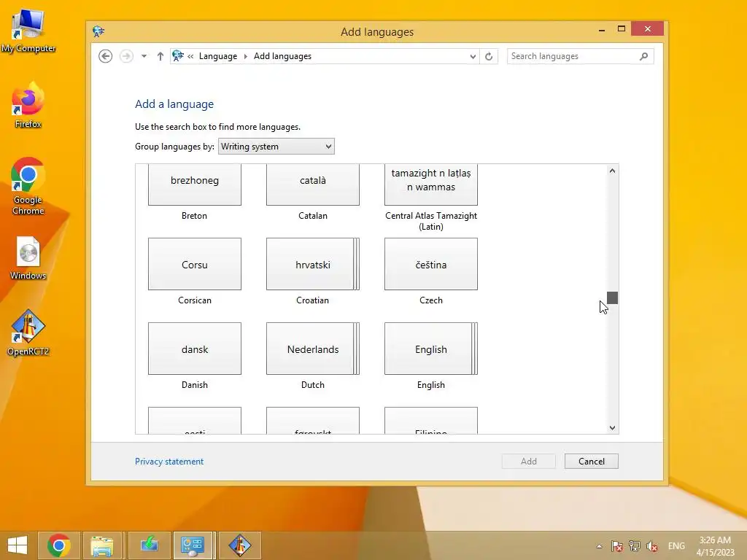Click the Croatian label text
The height and width of the screenshot is (560, 747).
point(312,300)
